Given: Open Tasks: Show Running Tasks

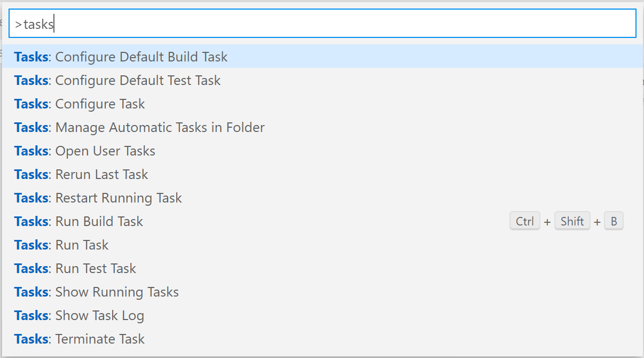Looking at the screenshot, I should (96, 292).
